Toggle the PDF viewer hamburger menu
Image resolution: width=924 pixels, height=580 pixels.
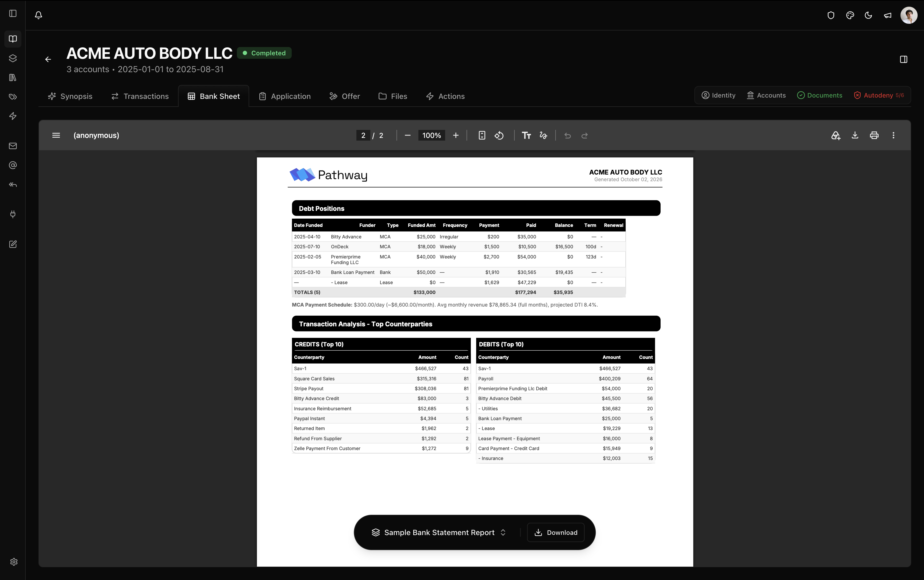coord(56,136)
